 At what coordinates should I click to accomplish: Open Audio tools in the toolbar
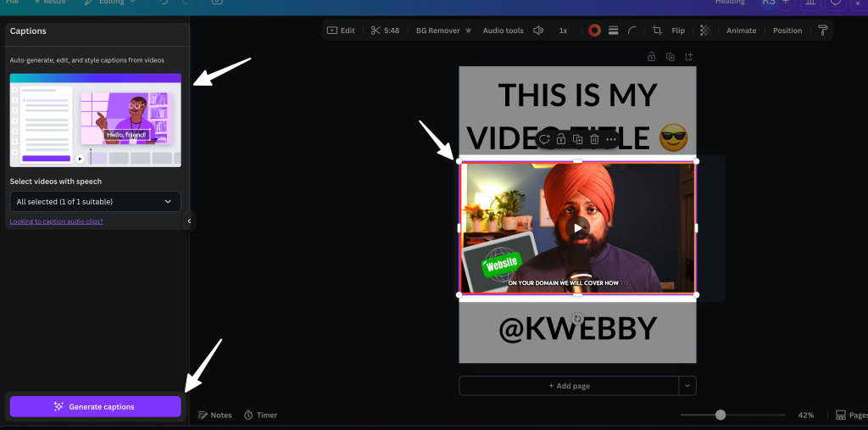503,31
